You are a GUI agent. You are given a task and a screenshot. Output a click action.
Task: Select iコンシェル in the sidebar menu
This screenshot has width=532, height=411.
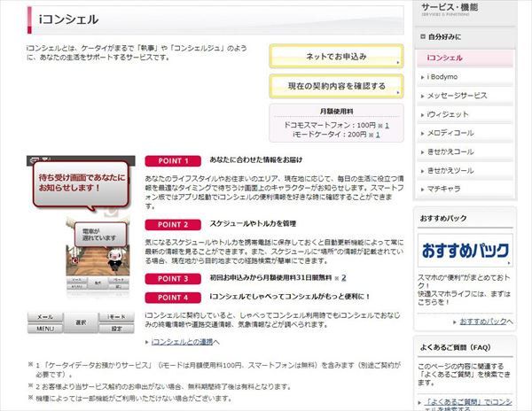465,58
